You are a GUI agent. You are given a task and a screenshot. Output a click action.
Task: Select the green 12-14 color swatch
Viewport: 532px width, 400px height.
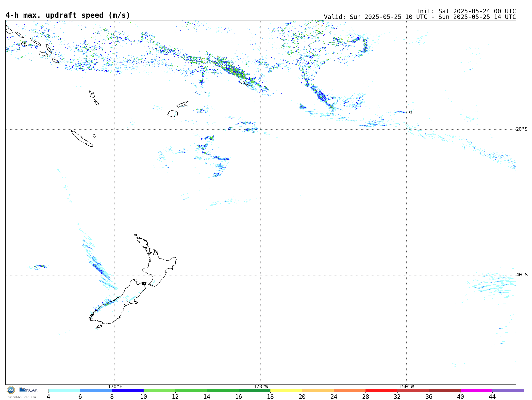(191, 391)
